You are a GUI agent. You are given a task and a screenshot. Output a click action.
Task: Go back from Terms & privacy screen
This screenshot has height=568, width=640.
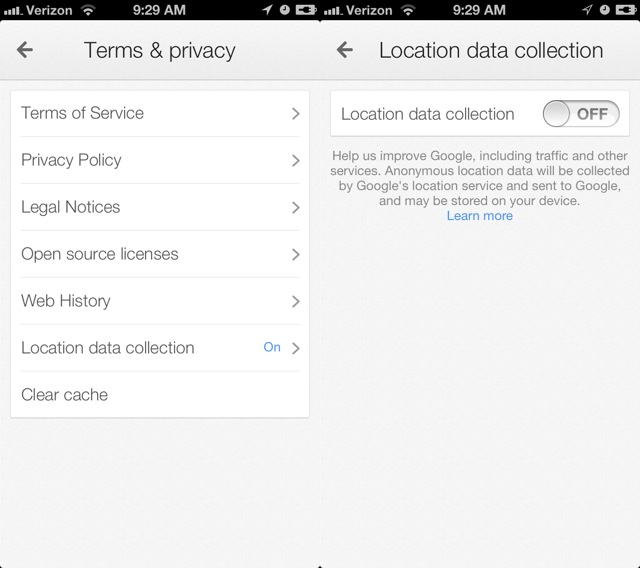pyautogui.click(x=25, y=50)
